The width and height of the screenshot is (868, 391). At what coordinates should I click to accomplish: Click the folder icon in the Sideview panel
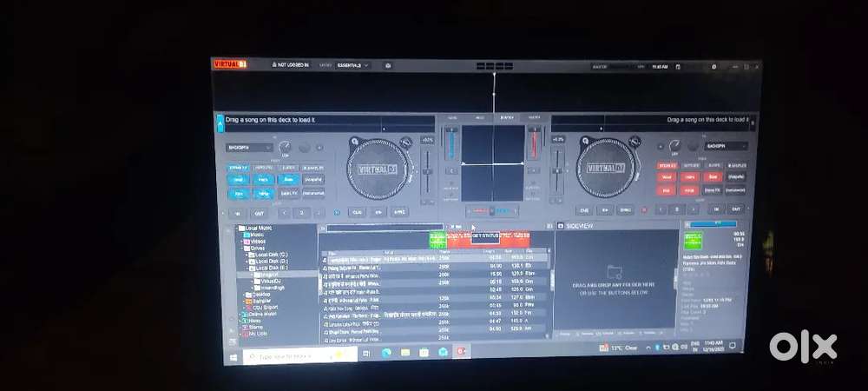(x=615, y=271)
